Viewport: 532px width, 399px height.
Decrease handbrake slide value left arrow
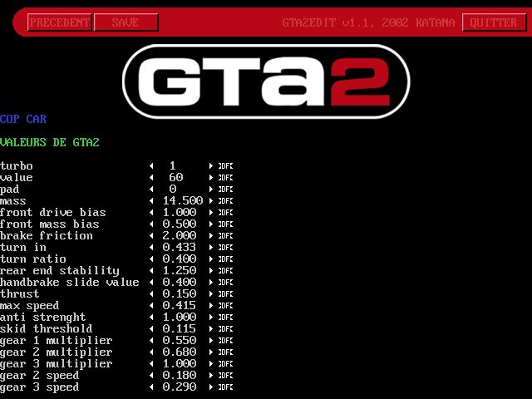tap(151, 282)
